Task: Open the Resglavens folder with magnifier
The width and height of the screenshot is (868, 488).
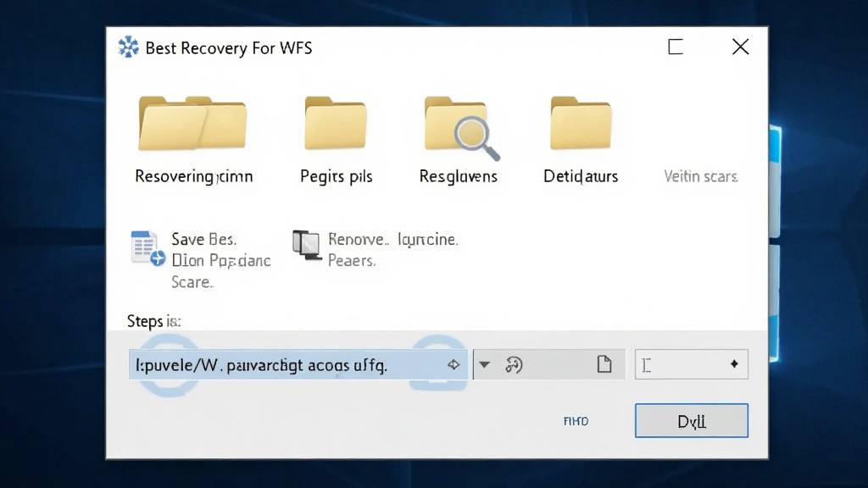Action: coord(462,128)
